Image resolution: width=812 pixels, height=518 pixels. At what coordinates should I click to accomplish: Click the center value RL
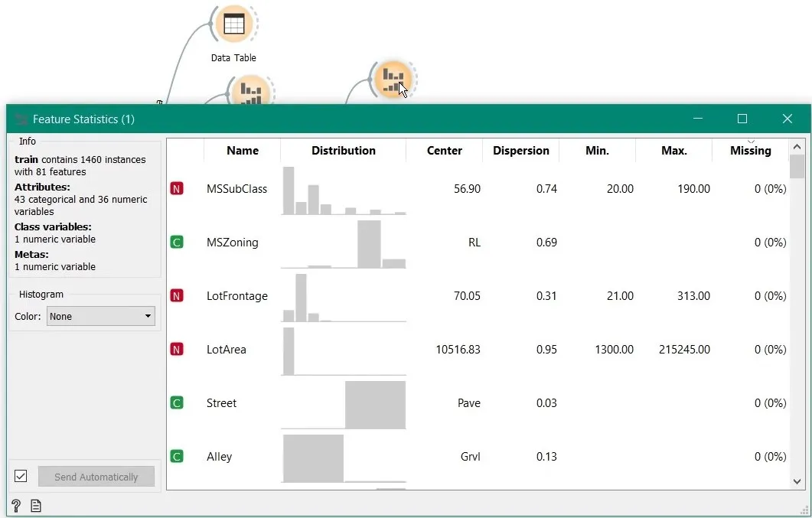[x=474, y=243]
